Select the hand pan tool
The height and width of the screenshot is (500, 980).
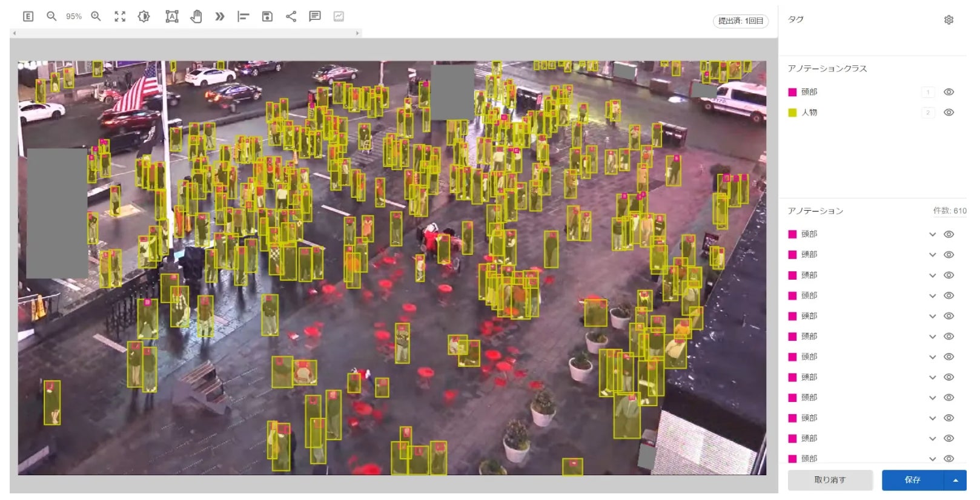(196, 16)
